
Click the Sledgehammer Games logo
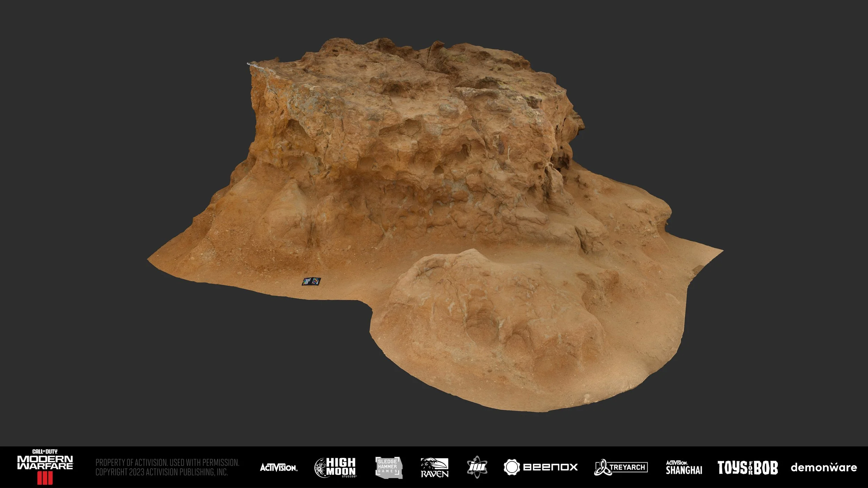point(389,467)
